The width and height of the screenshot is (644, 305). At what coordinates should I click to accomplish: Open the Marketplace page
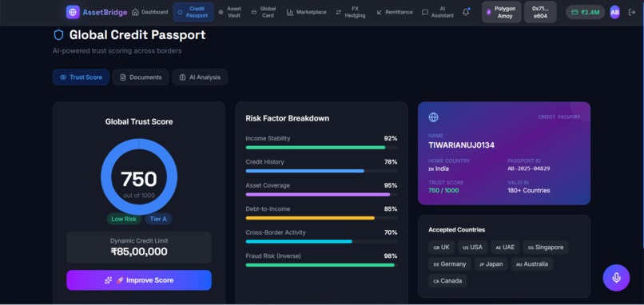pyautogui.click(x=306, y=12)
